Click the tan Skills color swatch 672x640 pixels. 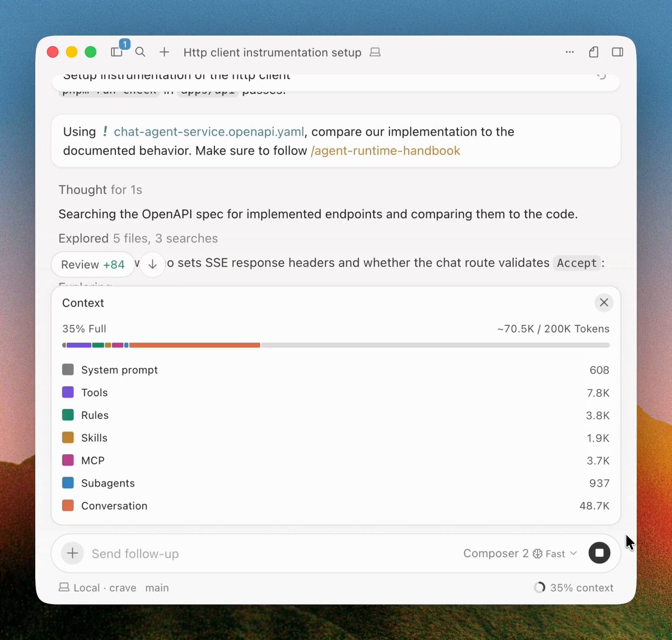tap(68, 437)
